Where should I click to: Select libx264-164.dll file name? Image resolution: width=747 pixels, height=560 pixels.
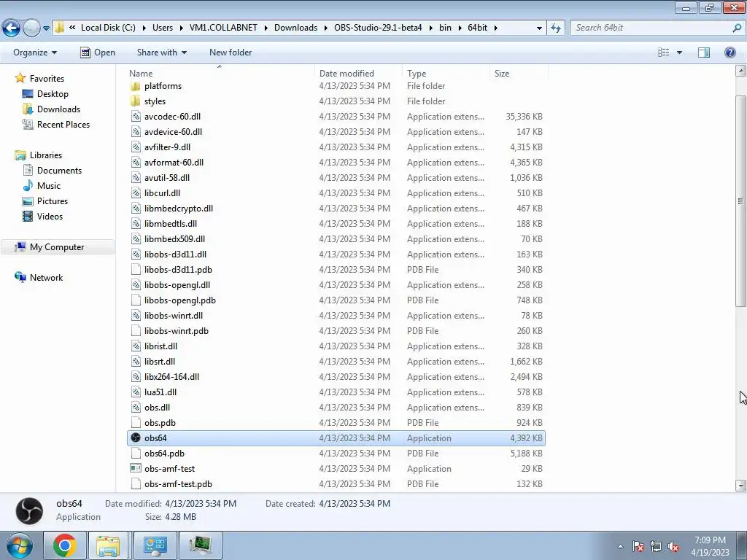click(171, 377)
